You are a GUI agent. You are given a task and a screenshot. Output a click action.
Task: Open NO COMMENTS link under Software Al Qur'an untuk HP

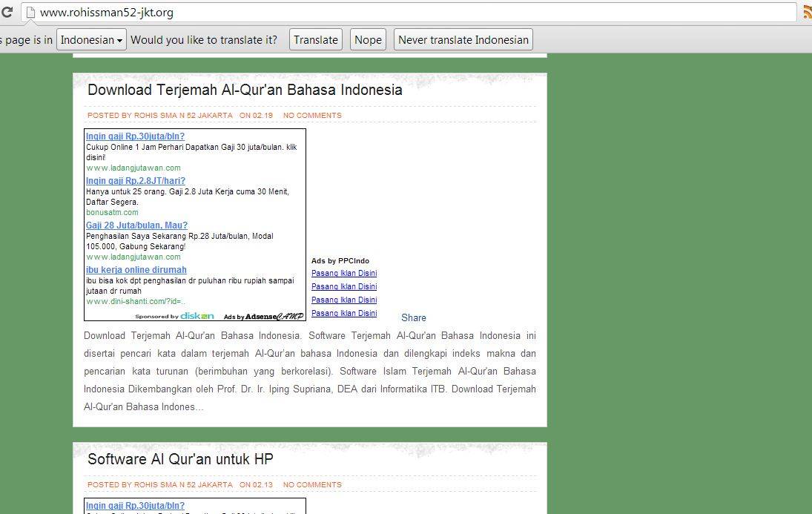point(312,485)
